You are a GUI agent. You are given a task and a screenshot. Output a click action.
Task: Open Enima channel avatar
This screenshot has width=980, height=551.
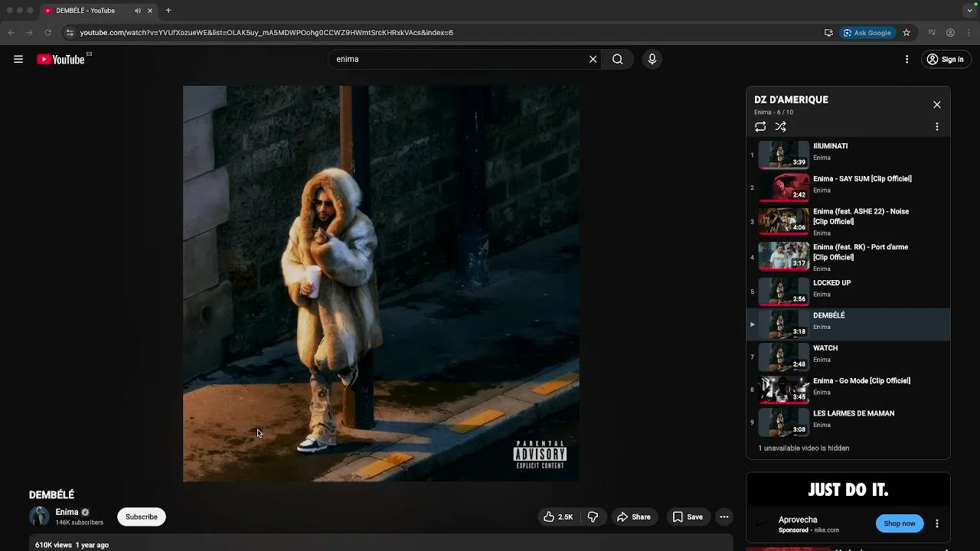tap(39, 517)
